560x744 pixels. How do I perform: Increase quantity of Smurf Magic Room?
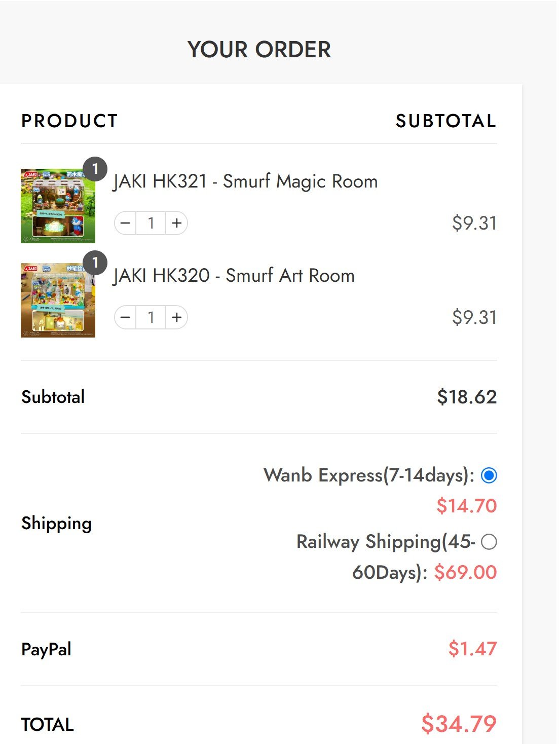click(176, 223)
